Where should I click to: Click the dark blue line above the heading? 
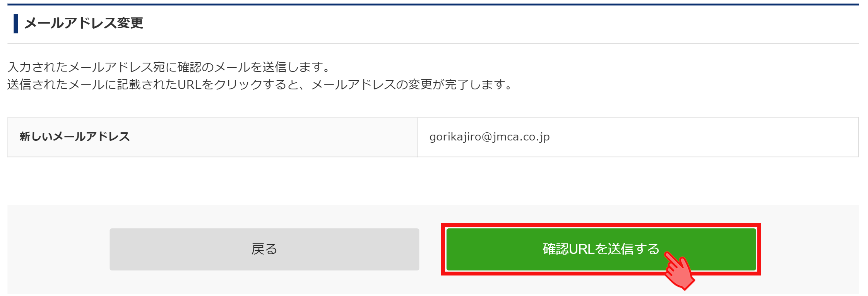[433, 5]
